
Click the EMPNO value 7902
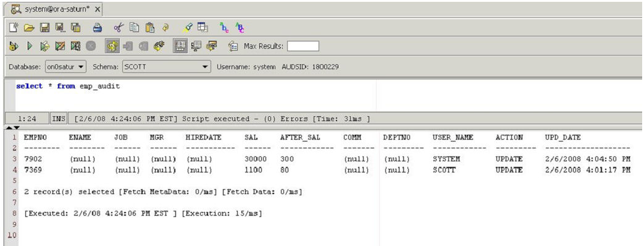coord(33,159)
